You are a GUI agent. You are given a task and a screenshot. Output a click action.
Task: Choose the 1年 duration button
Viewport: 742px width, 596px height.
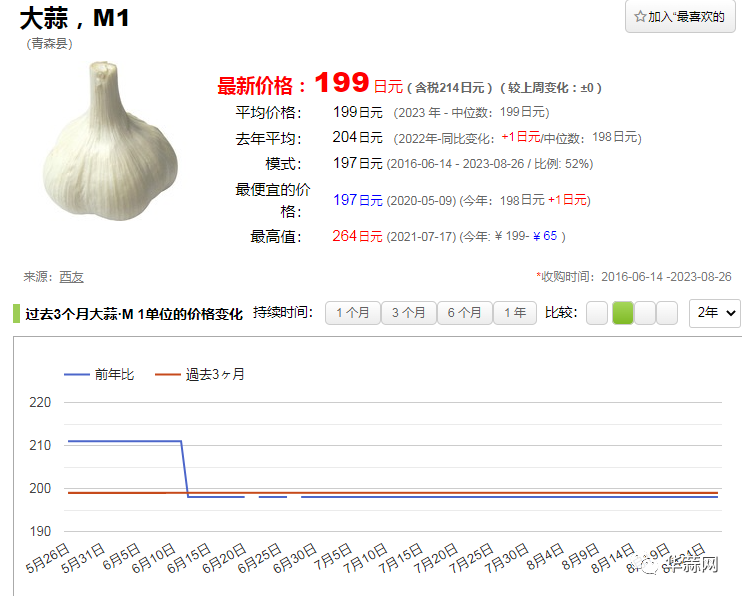[x=515, y=313]
